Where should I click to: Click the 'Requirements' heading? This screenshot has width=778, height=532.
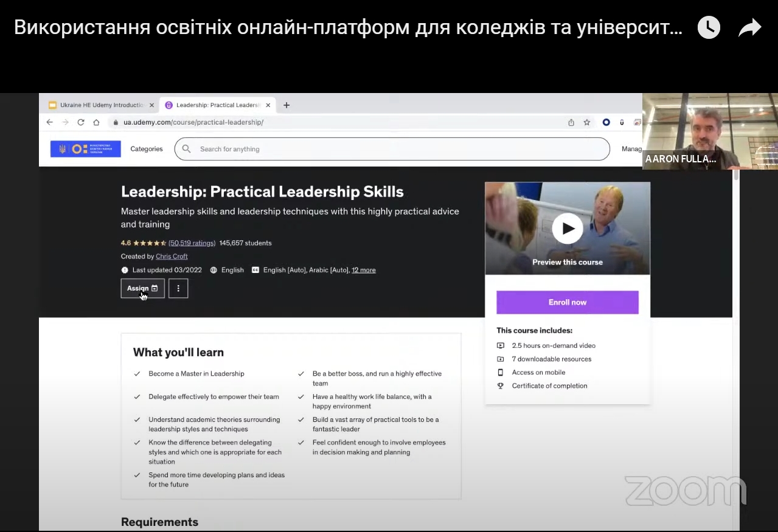click(159, 522)
